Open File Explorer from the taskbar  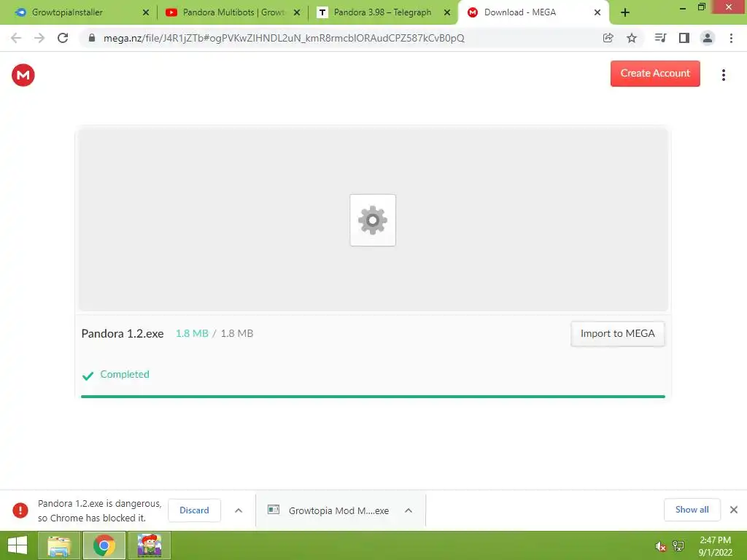coord(58,545)
